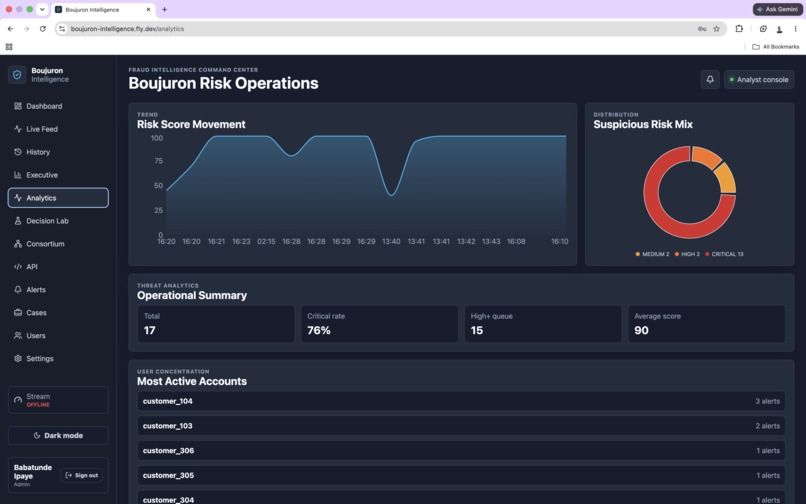
Task: Open Chrome three-dot menu
Action: 795,29
